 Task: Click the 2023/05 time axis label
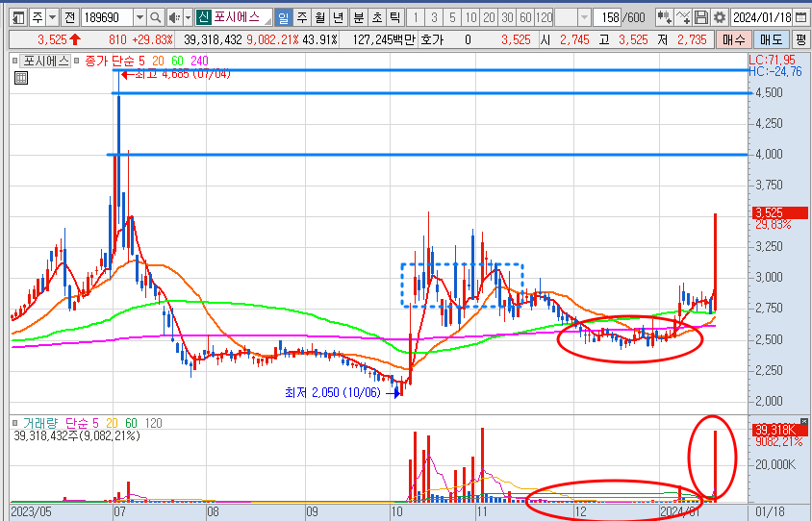point(31,511)
